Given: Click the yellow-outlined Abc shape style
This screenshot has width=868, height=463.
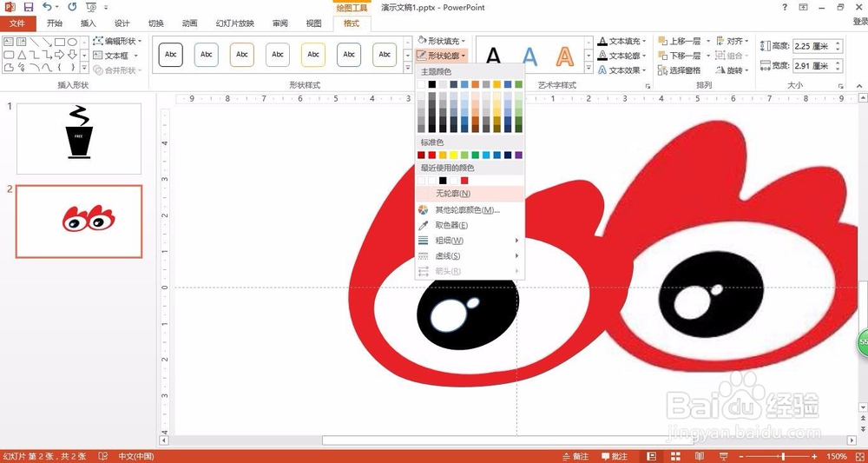Looking at the screenshot, I should coord(313,55).
